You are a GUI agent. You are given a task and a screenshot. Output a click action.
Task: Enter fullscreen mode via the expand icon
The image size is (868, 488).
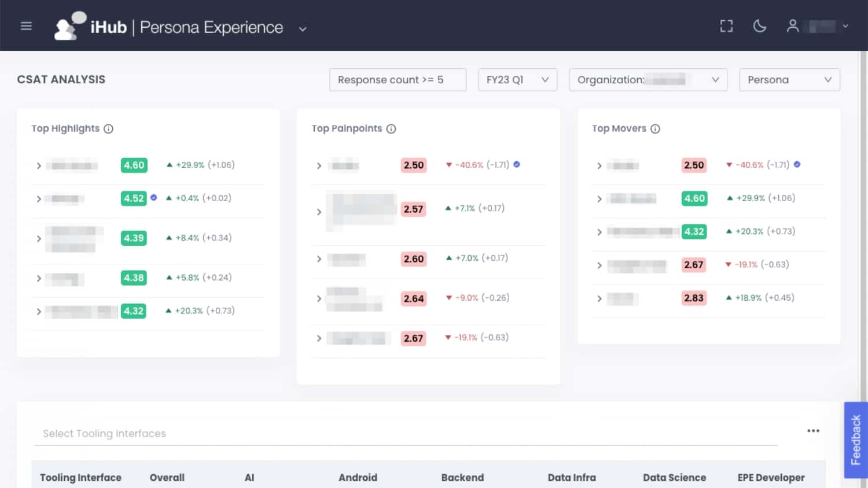tap(726, 26)
